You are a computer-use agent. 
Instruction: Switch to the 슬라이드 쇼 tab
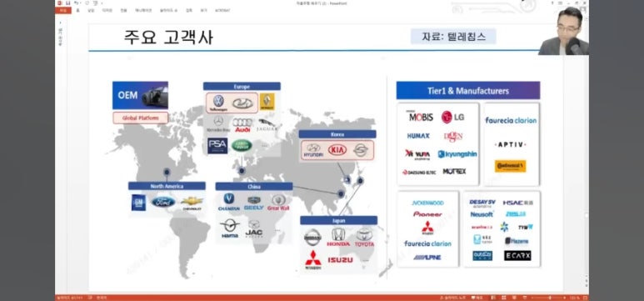(168, 10)
